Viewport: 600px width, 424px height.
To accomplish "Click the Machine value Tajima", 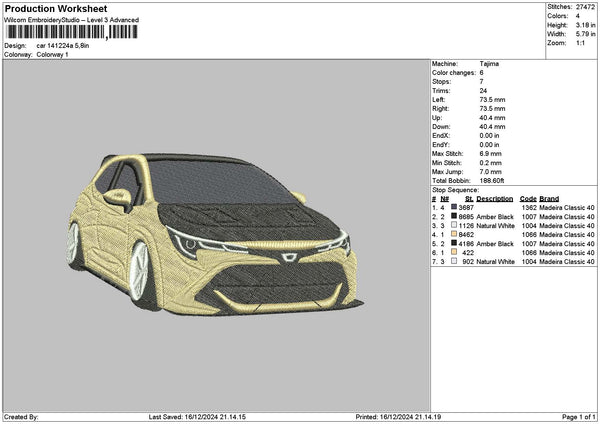I will (x=489, y=64).
